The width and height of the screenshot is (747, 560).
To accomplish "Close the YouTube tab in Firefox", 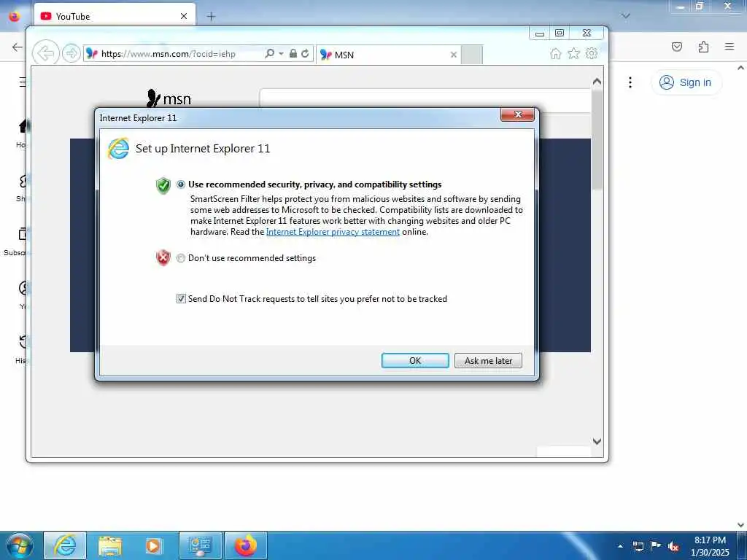I will (x=184, y=16).
